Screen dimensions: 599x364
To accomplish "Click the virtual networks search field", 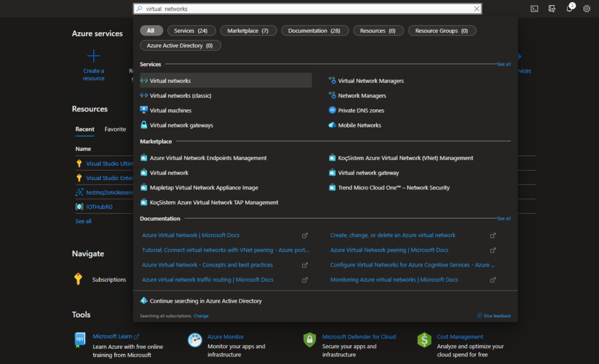I will tap(307, 9).
